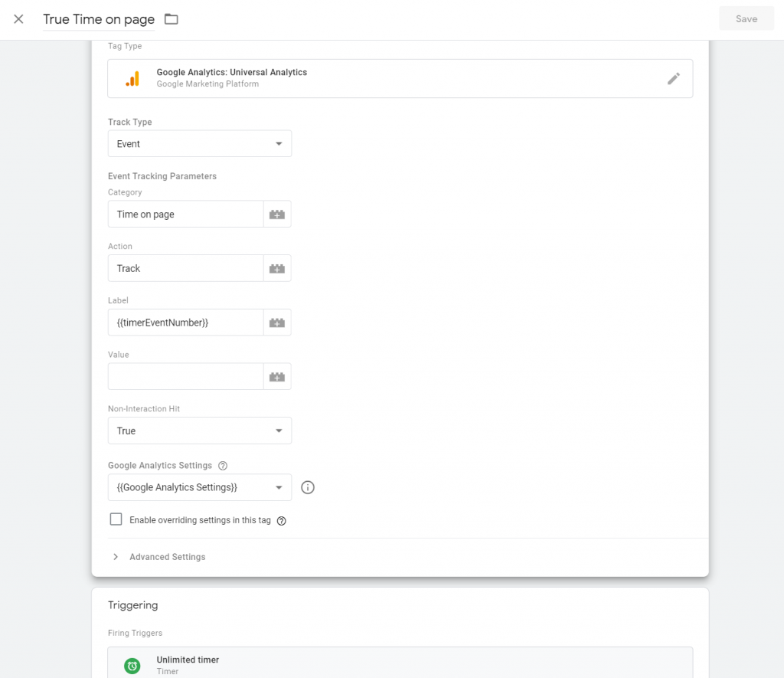Open the Non-Interaction Hit dropdown
Viewport: 784px width, 678px height.
pos(200,431)
